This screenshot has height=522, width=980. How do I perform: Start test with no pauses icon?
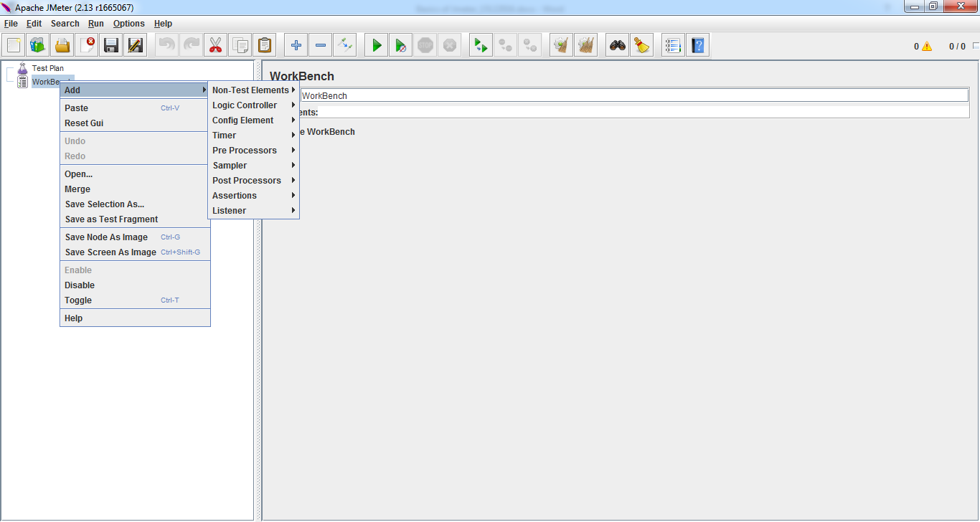pos(400,46)
